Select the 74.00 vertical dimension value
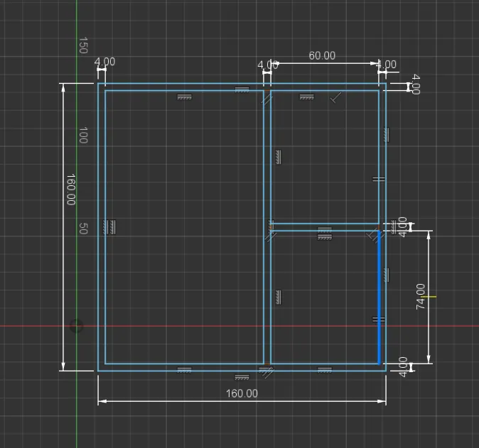The height and width of the screenshot is (448, 479). tap(420, 296)
